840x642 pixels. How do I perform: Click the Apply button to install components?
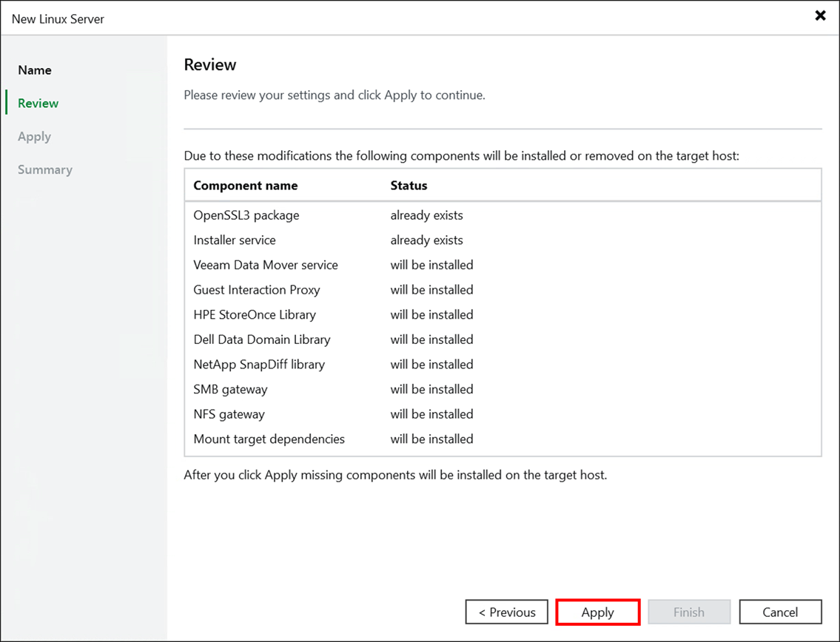(x=597, y=612)
